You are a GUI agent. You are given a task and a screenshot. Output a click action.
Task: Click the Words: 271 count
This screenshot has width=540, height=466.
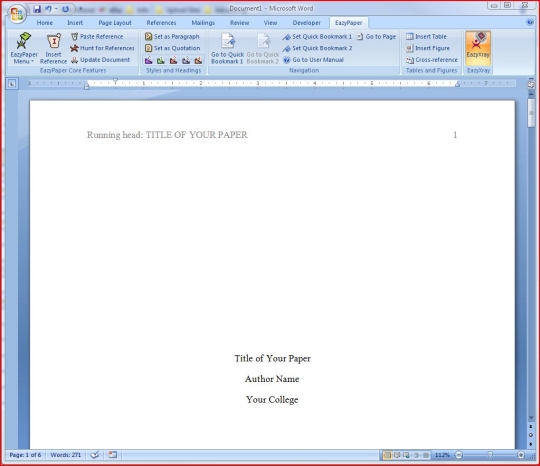coord(65,455)
